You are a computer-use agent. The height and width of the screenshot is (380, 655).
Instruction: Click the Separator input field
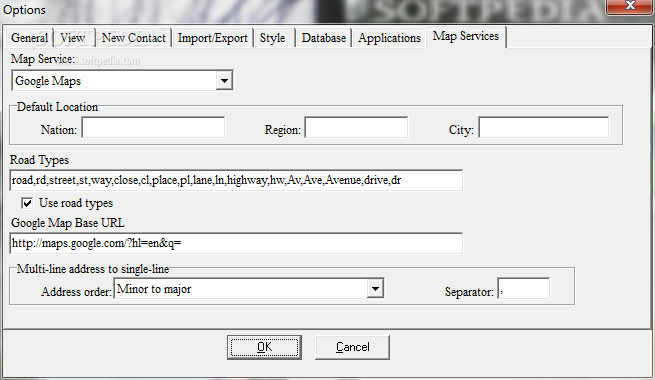(524, 289)
